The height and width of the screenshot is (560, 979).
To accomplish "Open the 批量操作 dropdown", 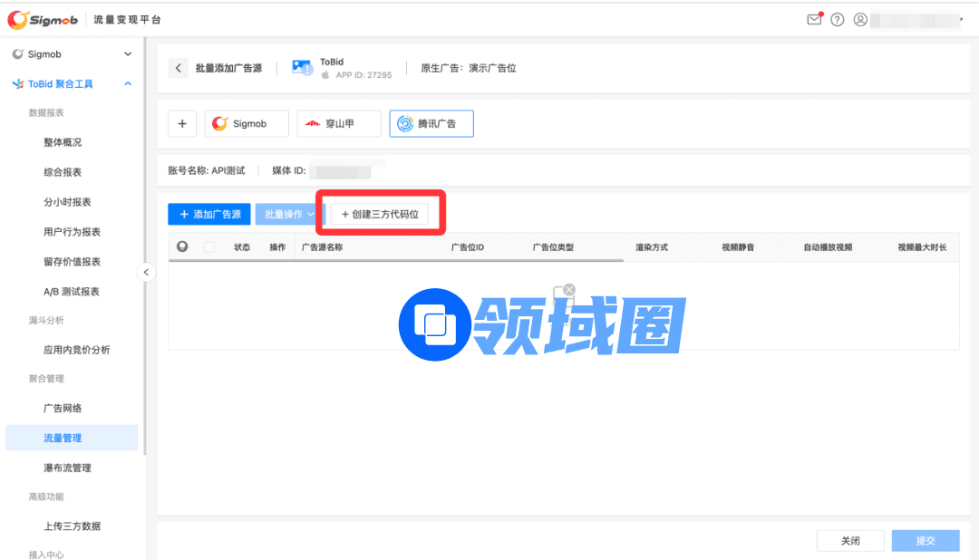I will 289,214.
